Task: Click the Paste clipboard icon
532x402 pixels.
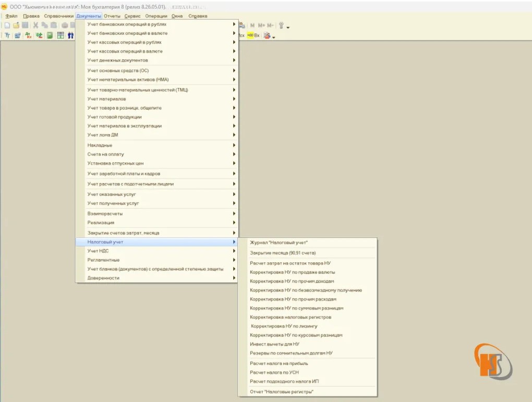Action: (x=54, y=25)
